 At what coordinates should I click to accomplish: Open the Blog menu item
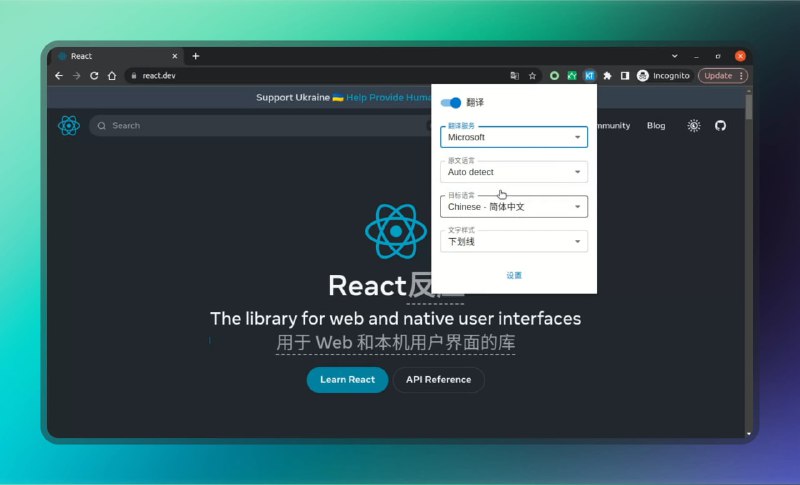(x=656, y=126)
